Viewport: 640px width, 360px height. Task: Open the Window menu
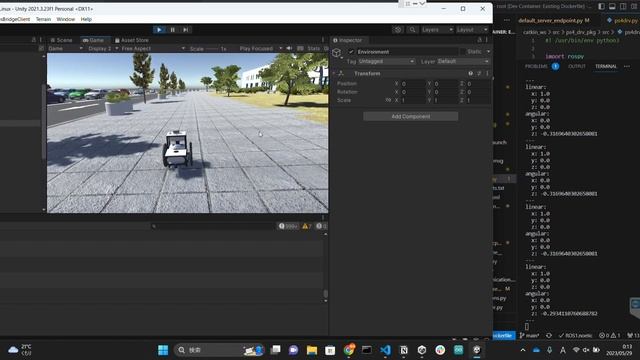[x=66, y=19]
